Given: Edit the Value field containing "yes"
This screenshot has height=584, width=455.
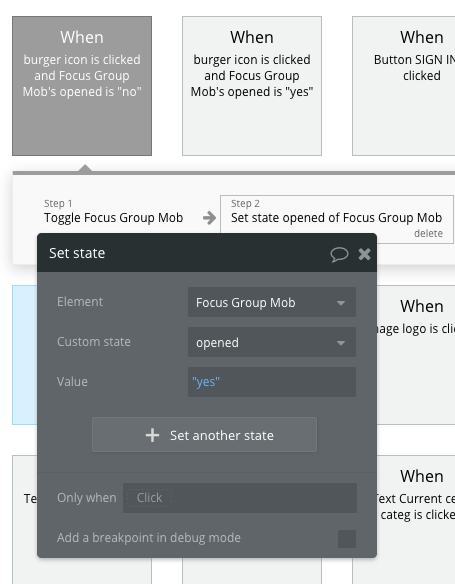Looking at the screenshot, I should 272,382.
